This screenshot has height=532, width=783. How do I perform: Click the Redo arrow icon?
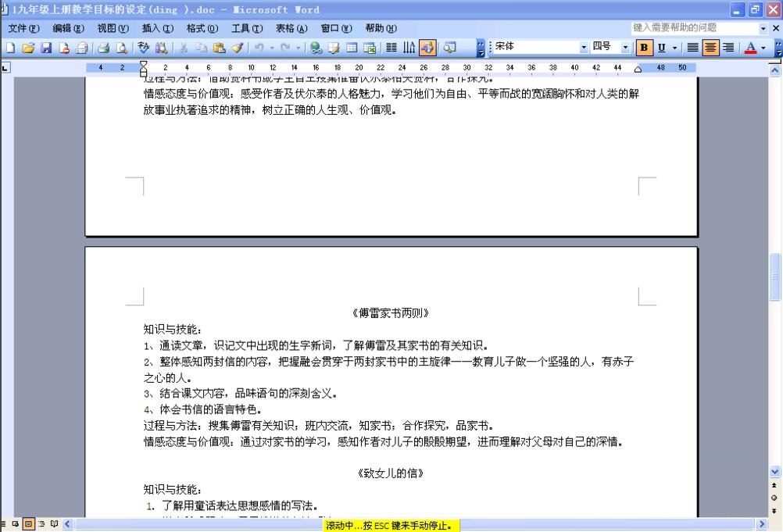(x=285, y=48)
